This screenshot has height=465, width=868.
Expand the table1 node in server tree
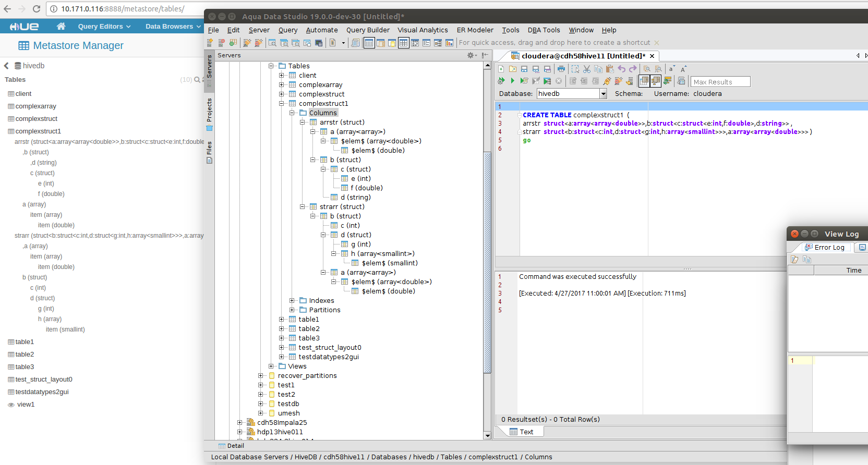click(282, 320)
